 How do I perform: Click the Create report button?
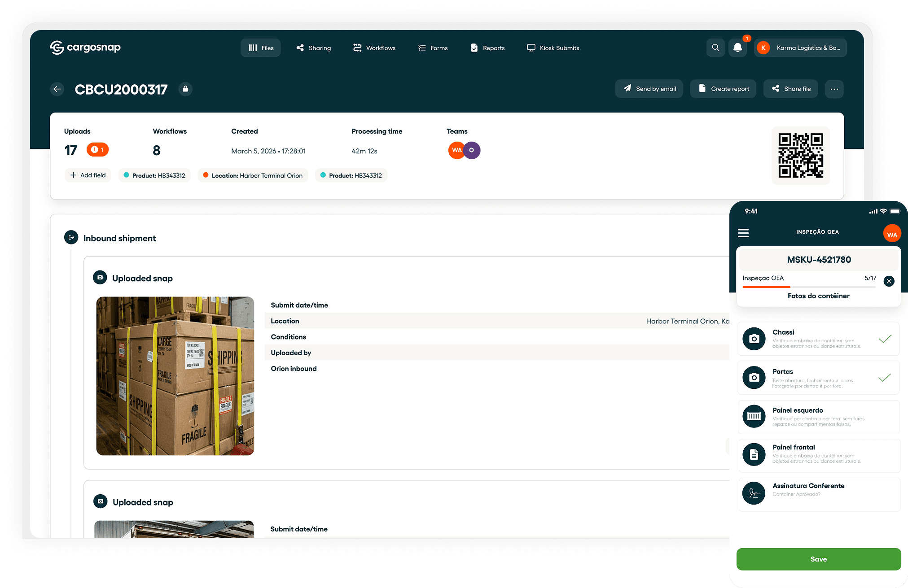click(x=723, y=89)
